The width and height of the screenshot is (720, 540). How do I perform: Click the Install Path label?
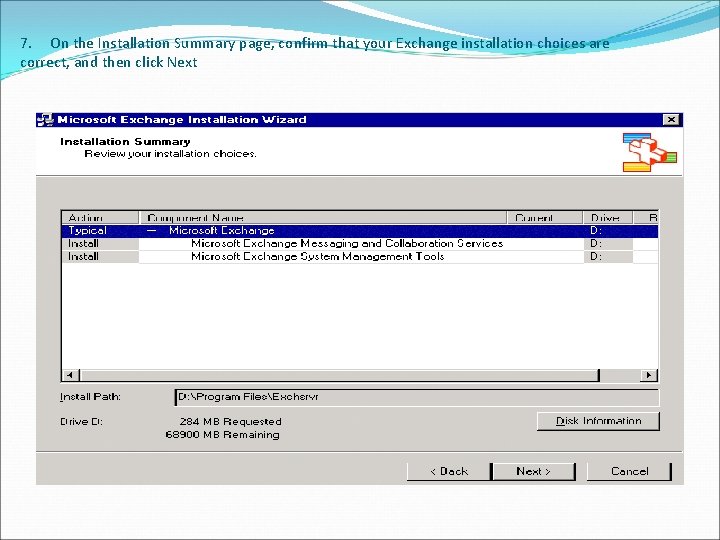(90, 397)
